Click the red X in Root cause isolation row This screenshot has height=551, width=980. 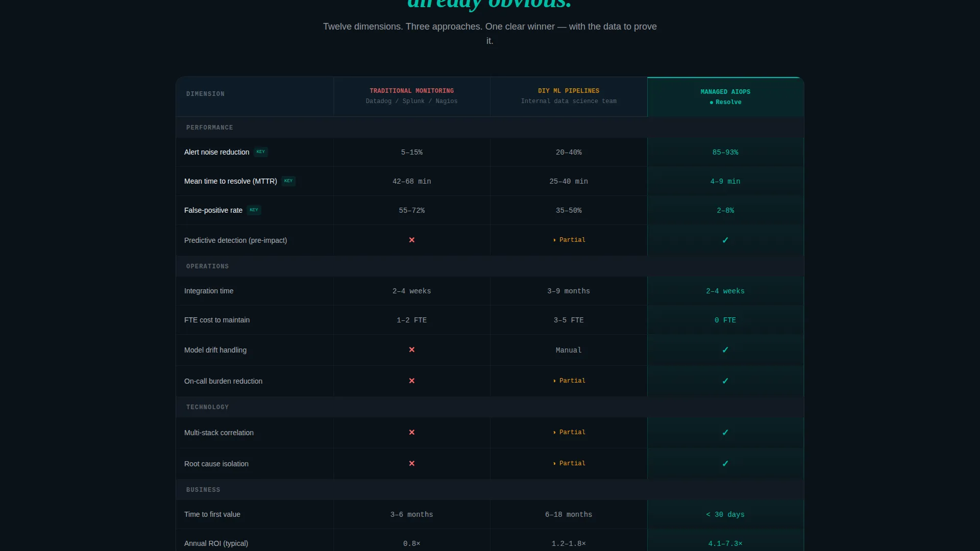click(x=412, y=463)
